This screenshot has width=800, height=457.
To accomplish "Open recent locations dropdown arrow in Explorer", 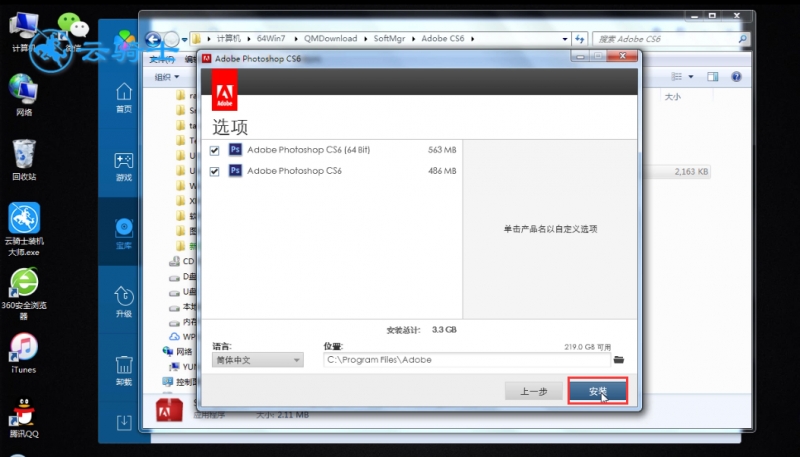I will tap(184, 39).
